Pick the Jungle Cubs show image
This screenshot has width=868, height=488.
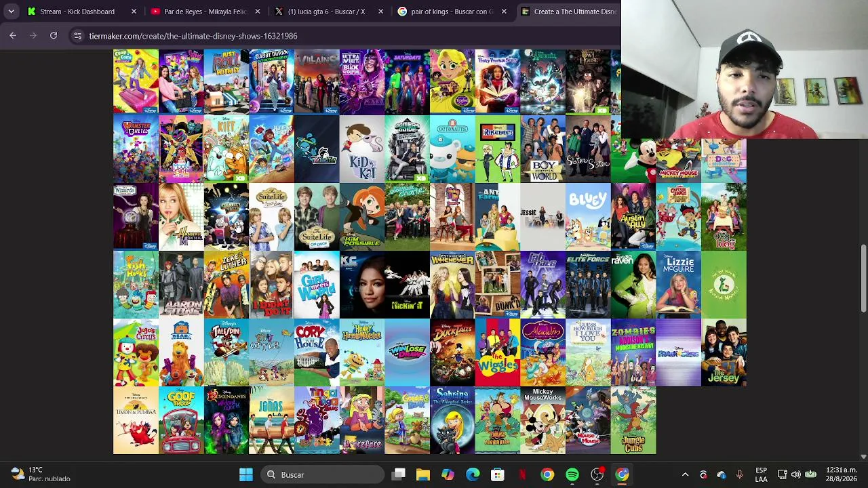(x=633, y=420)
